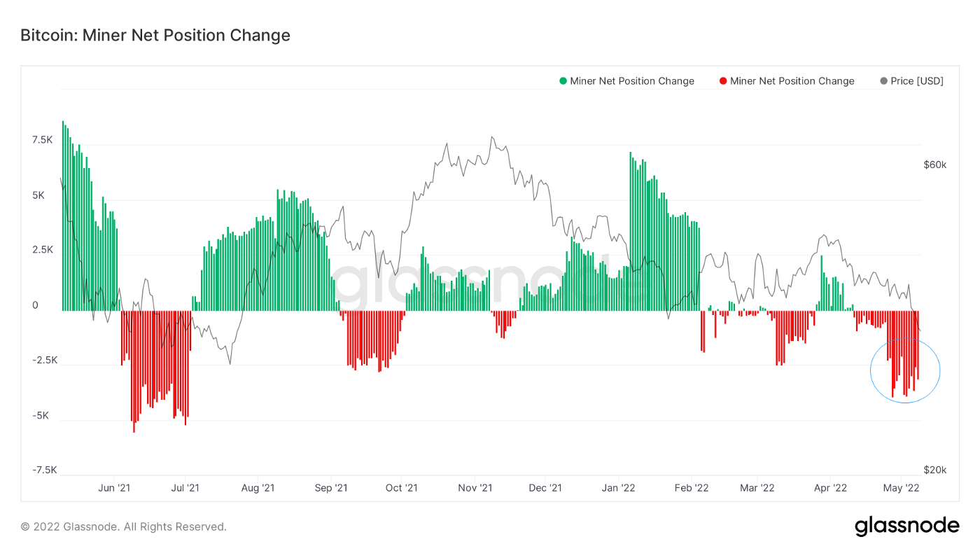Click the blue circle annotation on chart
The height and width of the screenshot is (551, 980).
point(905,371)
